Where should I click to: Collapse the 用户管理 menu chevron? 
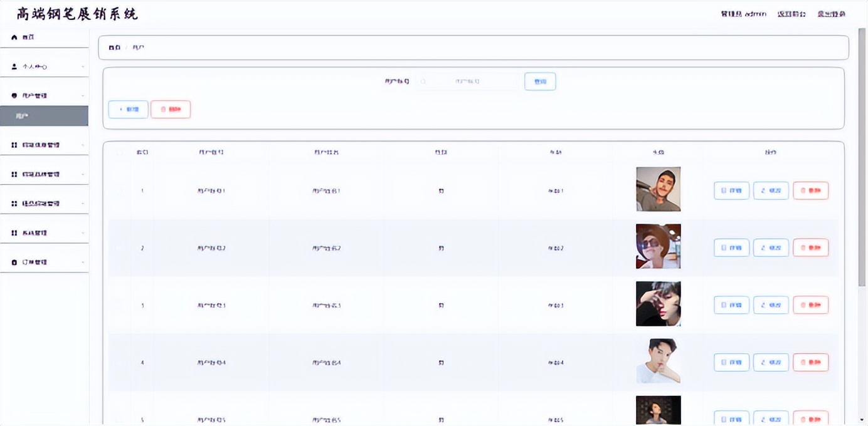click(83, 96)
